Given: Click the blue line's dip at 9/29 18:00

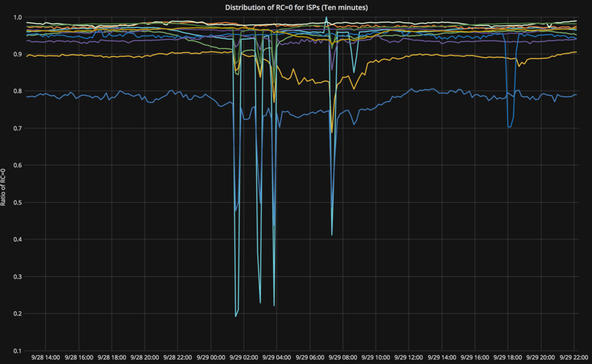Looking at the screenshot, I should [509, 127].
